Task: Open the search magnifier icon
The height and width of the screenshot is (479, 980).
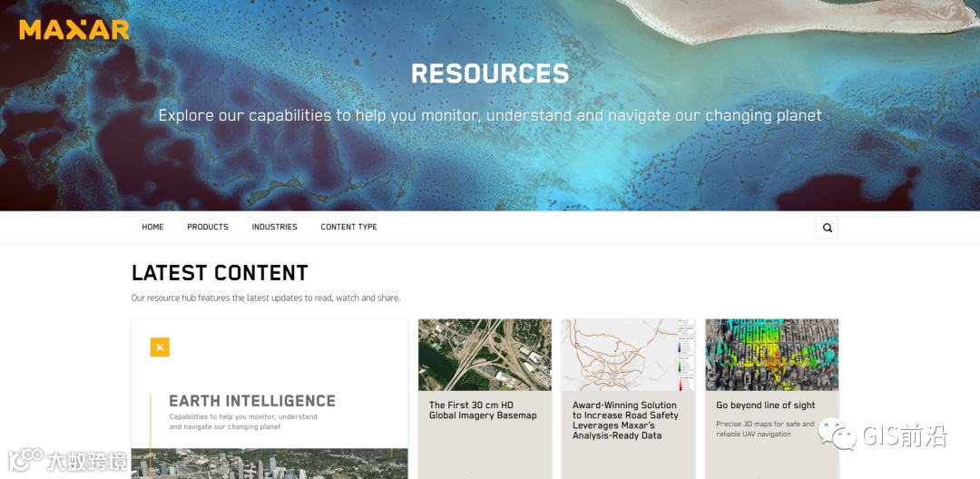Action: point(827,228)
